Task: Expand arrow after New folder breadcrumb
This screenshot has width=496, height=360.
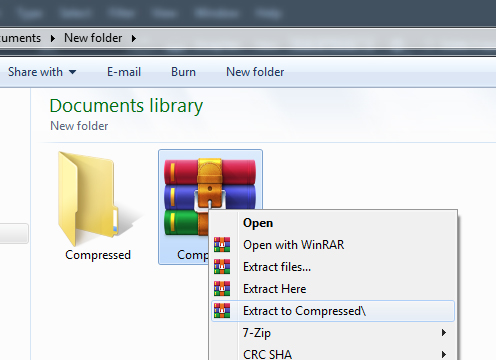Action: [134, 38]
